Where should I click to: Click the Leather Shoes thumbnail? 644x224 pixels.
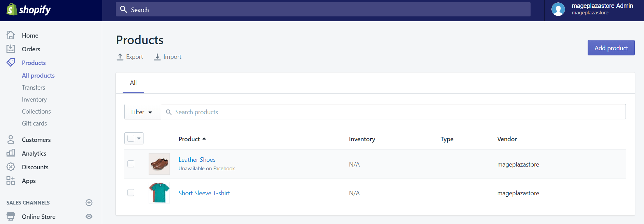point(159,164)
